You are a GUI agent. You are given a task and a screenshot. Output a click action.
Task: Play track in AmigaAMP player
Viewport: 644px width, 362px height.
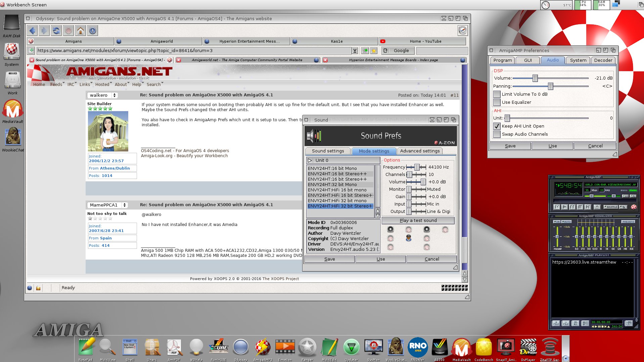pos(564,207)
